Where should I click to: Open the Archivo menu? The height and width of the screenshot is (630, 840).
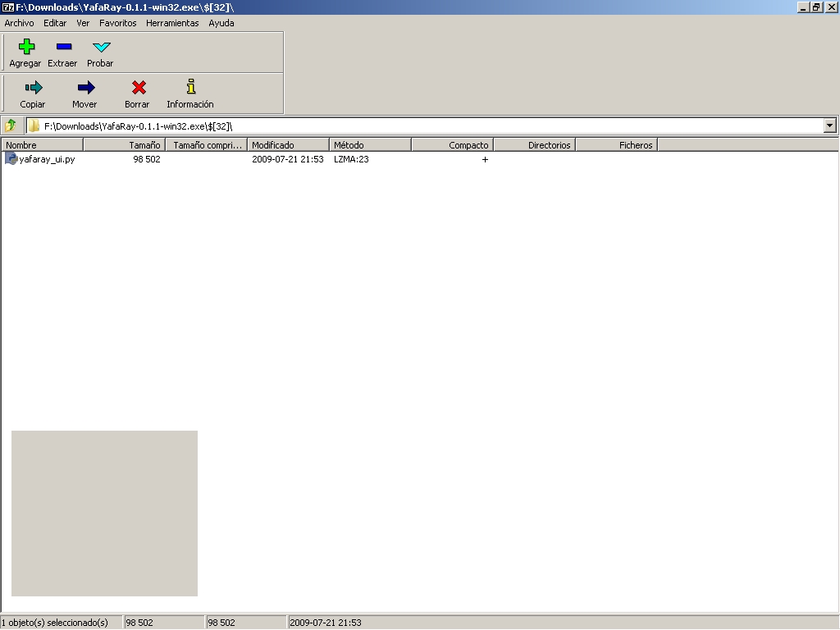[20, 23]
